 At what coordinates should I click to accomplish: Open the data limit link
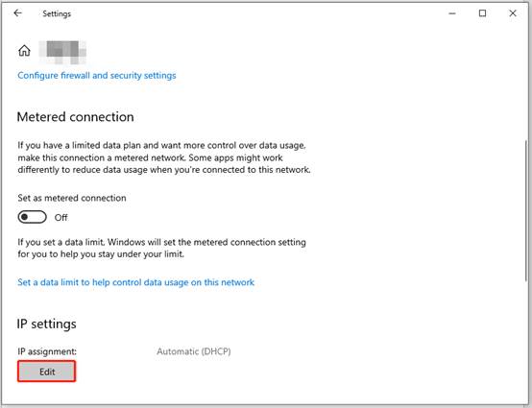click(x=135, y=282)
